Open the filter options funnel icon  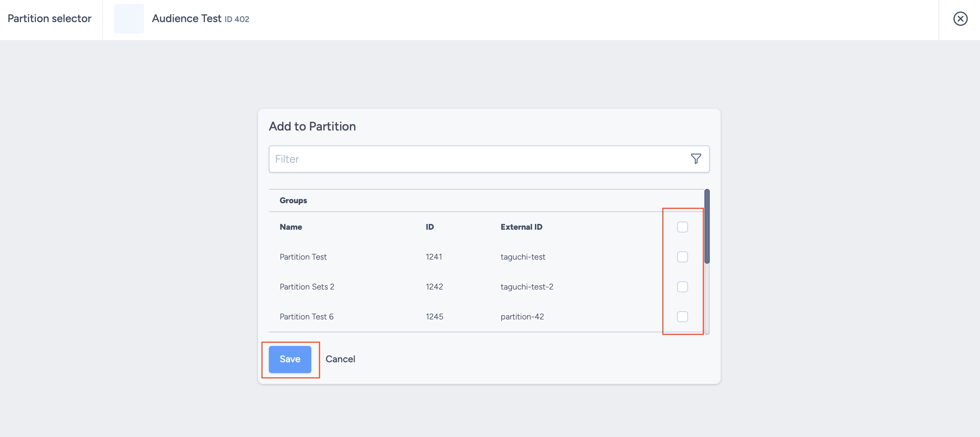click(x=696, y=159)
